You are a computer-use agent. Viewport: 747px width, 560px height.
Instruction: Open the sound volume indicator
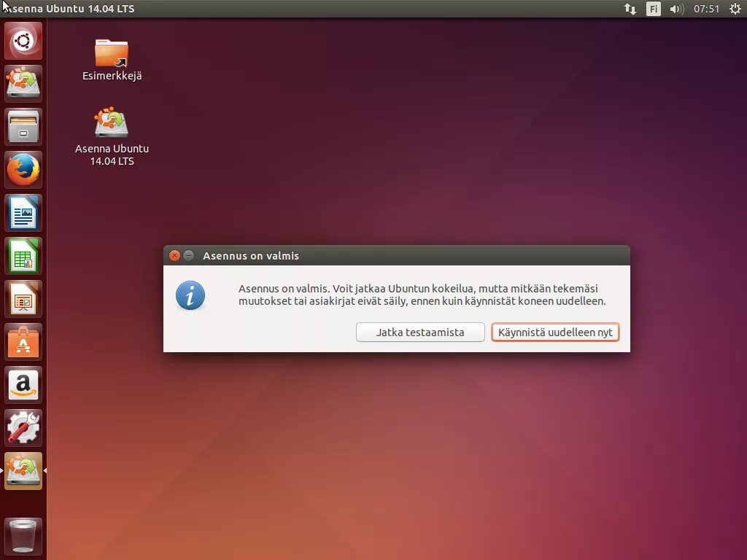tap(676, 9)
